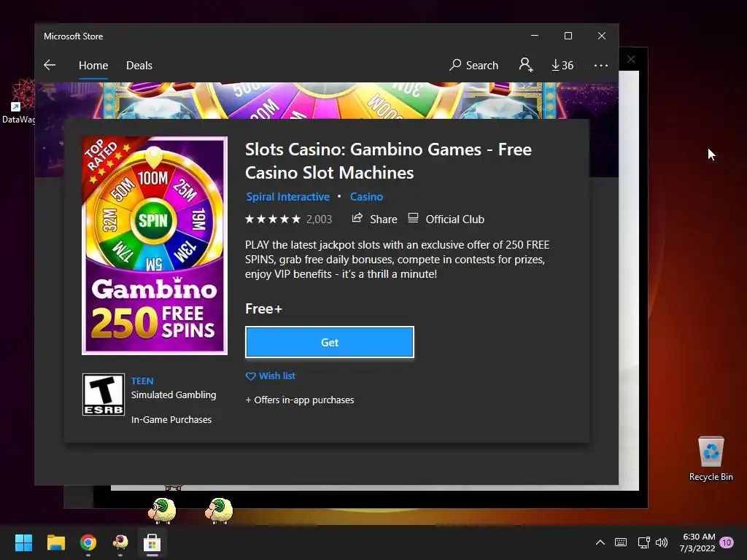Screen dimensions: 747x560
Task: Click the Share button
Action: 374,219
